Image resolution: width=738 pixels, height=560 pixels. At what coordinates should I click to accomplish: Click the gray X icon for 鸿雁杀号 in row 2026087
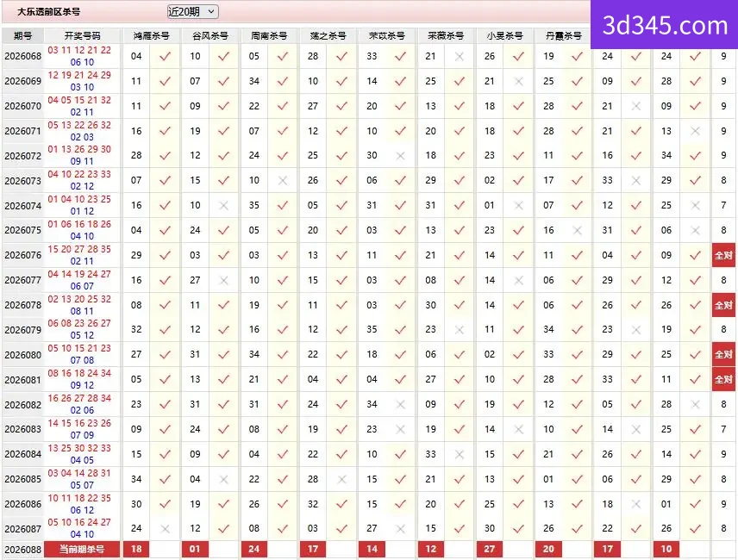(x=165, y=529)
